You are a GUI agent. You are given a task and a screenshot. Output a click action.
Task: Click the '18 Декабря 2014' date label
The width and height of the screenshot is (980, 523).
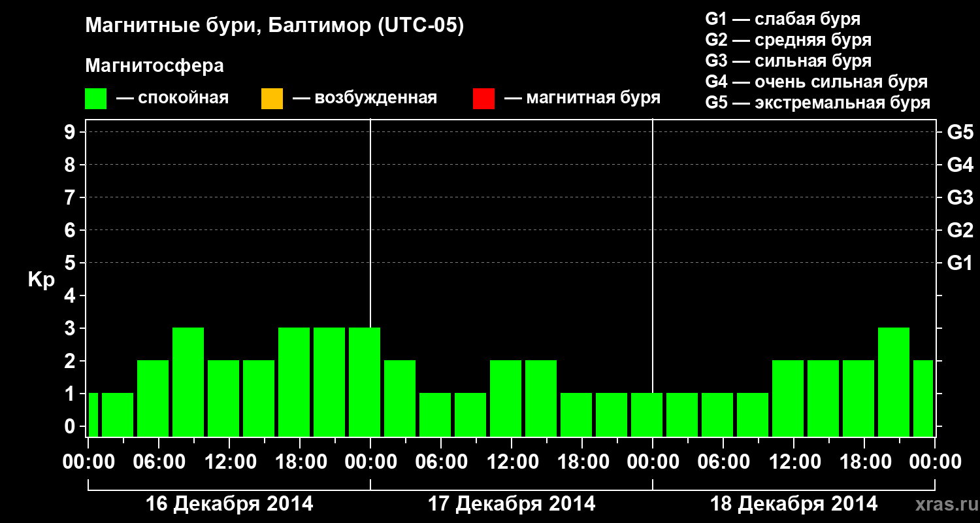pyautogui.click(x=794, y=504)
